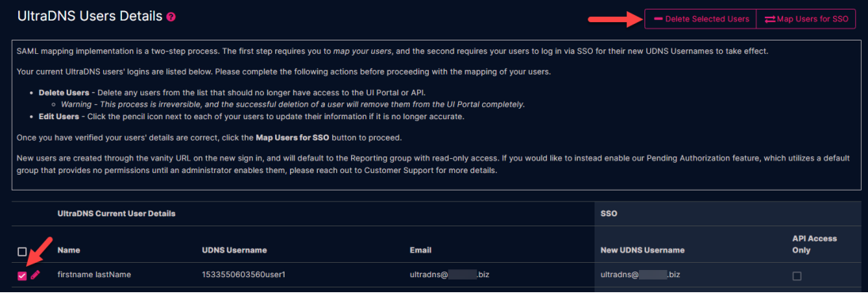This screenshot has width=868, height=293.
Task: Click the user's address in the Email column
Action: pyautogui.click(x=449, y=275)
